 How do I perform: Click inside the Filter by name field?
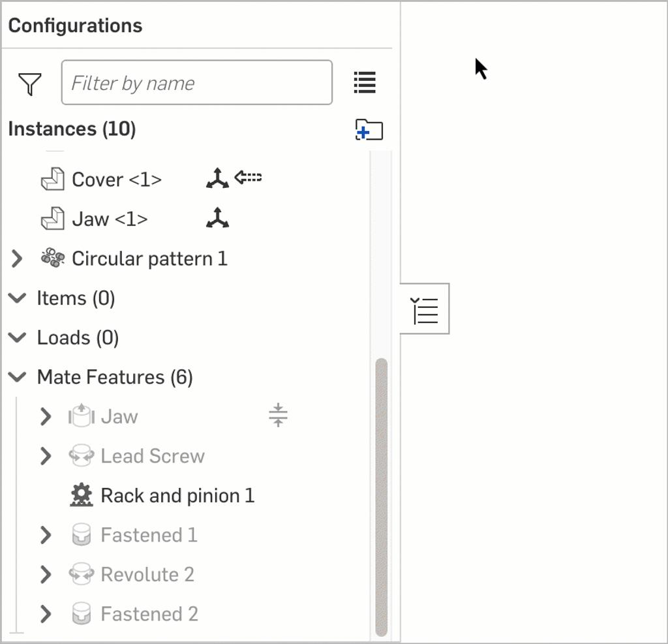[x=196, y=82]
